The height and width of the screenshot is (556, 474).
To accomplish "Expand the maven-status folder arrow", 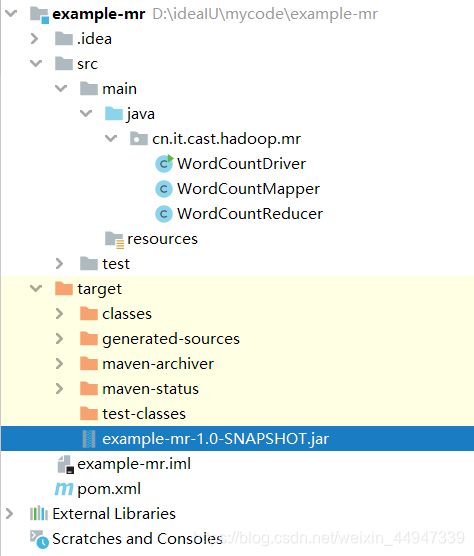I will (60, 389).
